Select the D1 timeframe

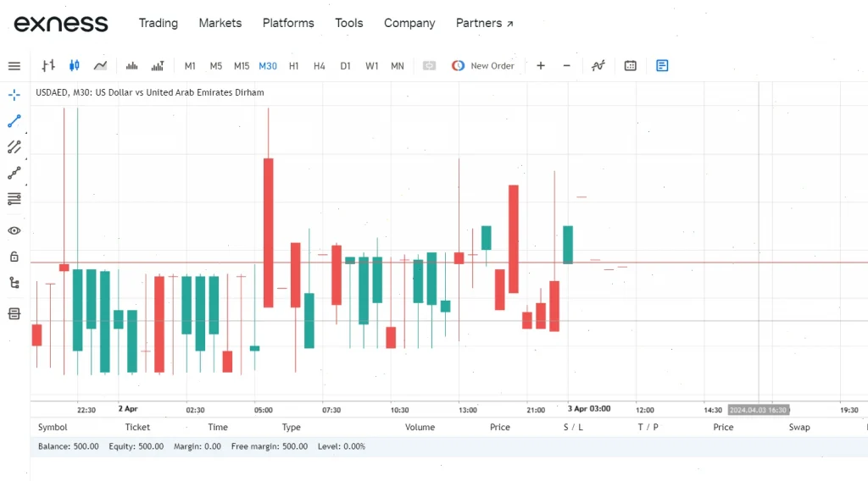click(x=346, y=66)
